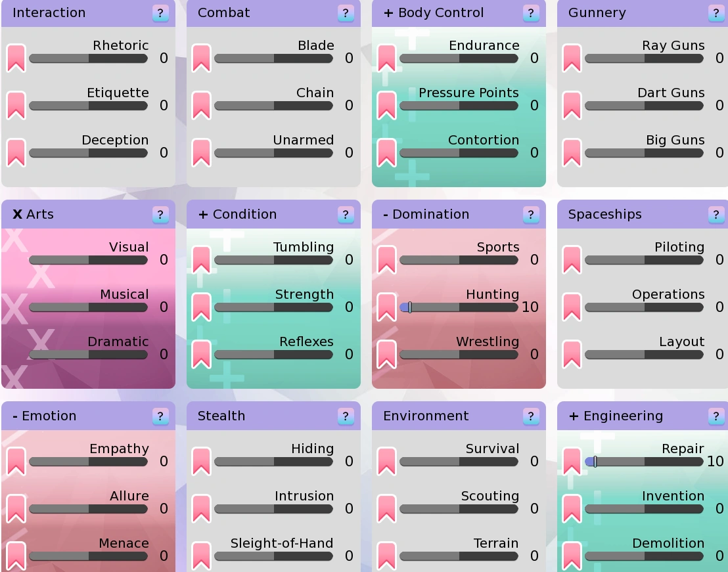728x572 pixels.
Task: Click the Stealth category help icon
Action: 346,416
